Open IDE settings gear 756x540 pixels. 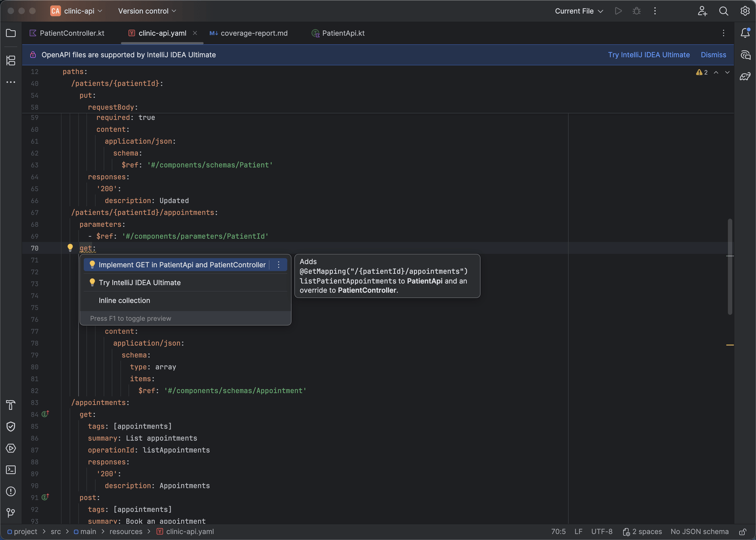(745, 11)
